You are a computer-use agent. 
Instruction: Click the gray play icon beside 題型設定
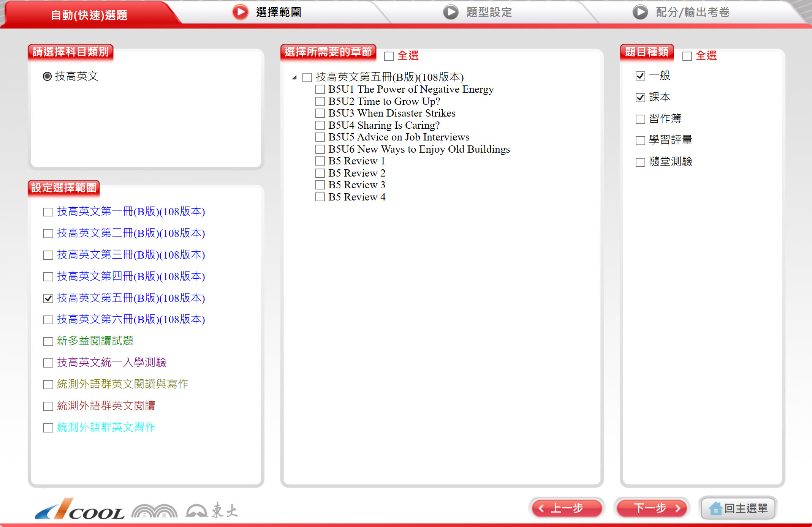tap(451, 12)
